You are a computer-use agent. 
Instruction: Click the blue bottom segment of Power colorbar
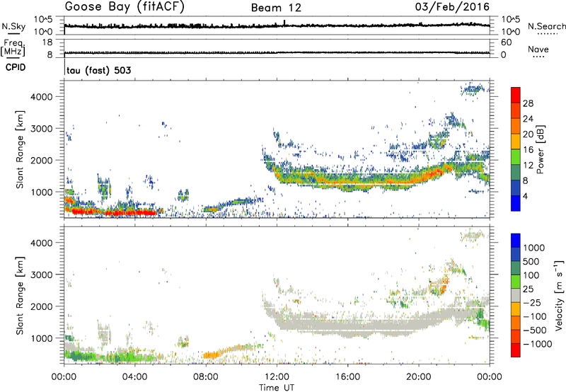(516, 203)
